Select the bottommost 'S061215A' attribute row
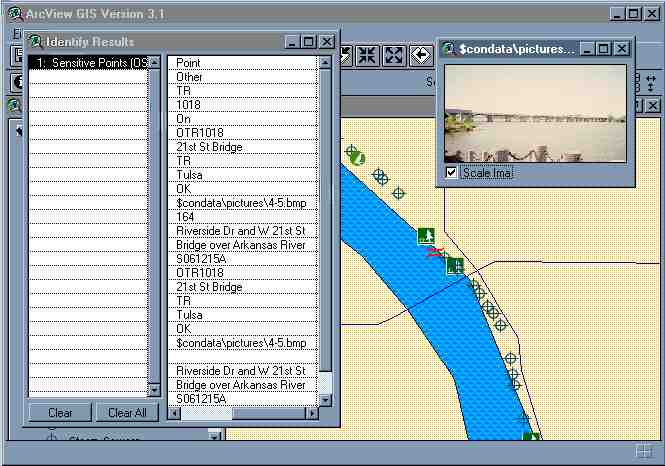The image size is (665, 466). coord(243,399)
